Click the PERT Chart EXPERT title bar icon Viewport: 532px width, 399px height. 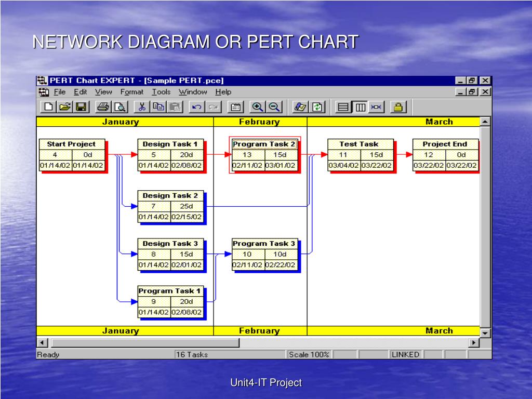[x=42, y=81]
